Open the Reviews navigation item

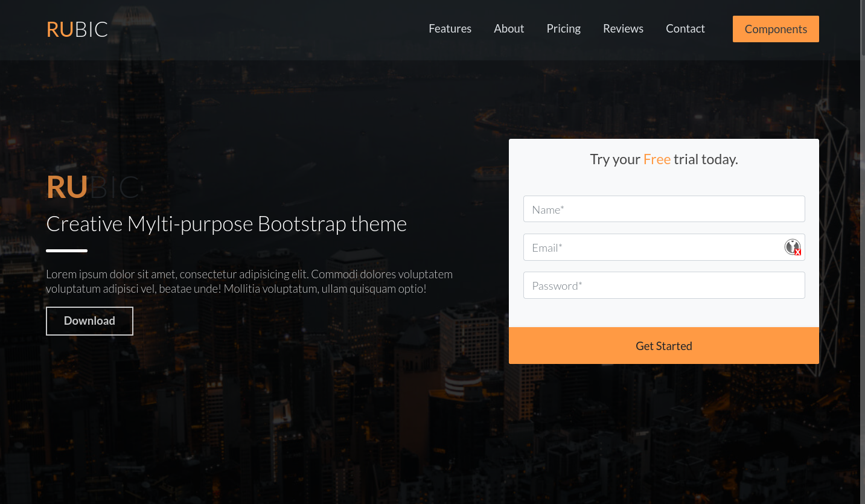coord(623,28)
